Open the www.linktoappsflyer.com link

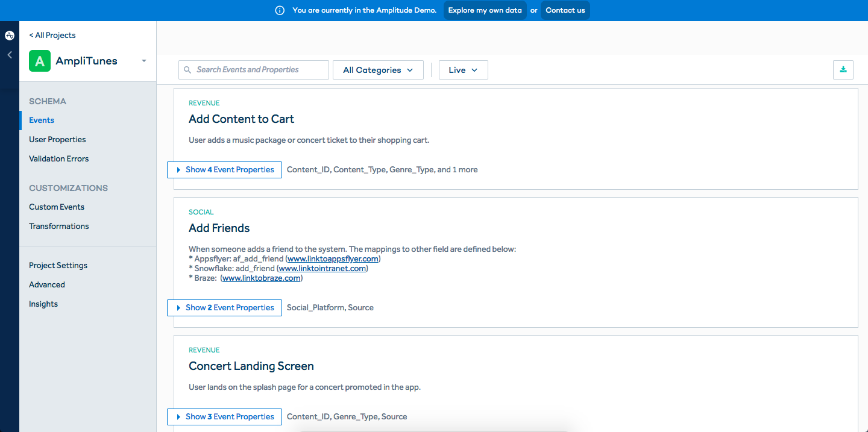click(333, 259)
